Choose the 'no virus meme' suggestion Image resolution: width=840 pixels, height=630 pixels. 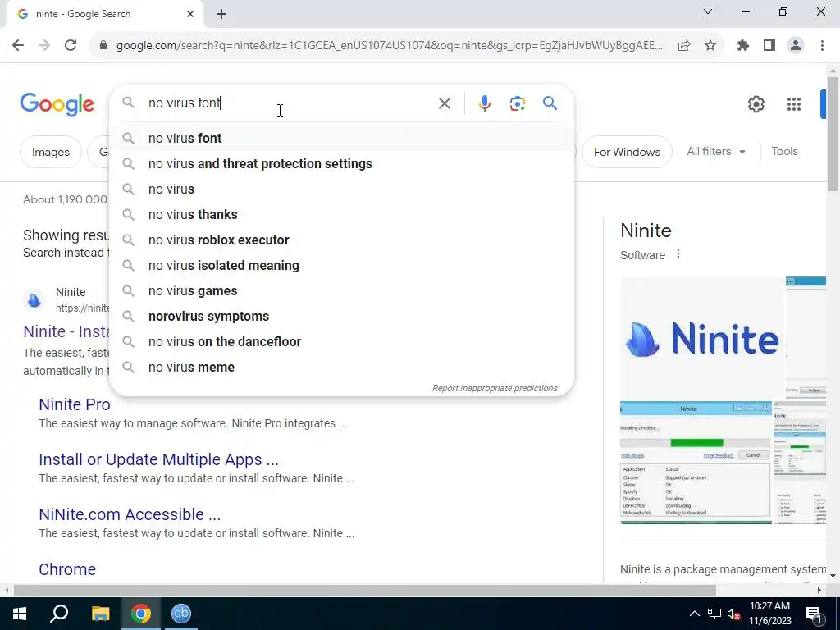[x=342, y=367]
